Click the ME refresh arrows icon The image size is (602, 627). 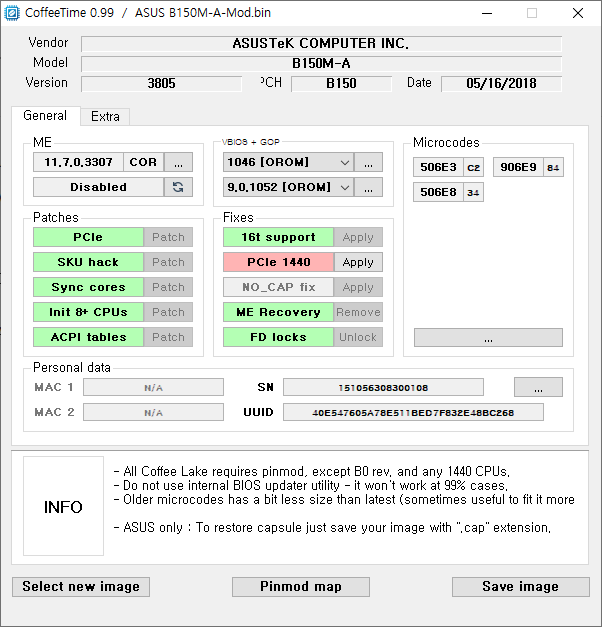click(x=178, y=187)
